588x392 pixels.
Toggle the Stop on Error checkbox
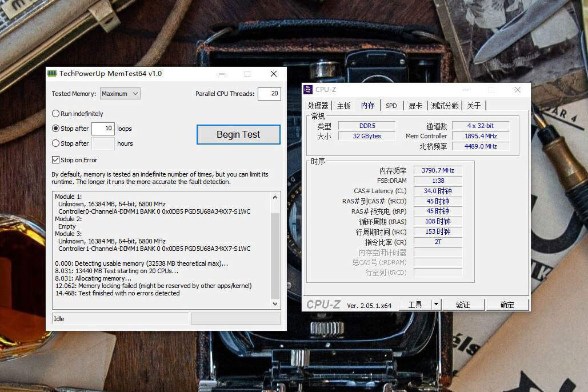(x=55, y=160)
